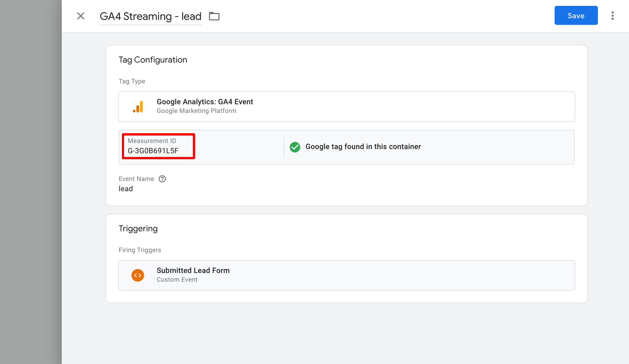Viewport: 629px width, 364px height.
Task: Click the orange Custom Event trigger icon
Action: click(138, 275)
